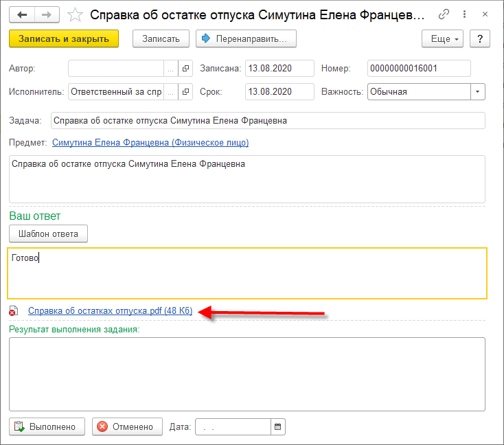This screenshot has height=445, width=504.
Task: Open the window's three-dot options menu
Action: (465, 14)
